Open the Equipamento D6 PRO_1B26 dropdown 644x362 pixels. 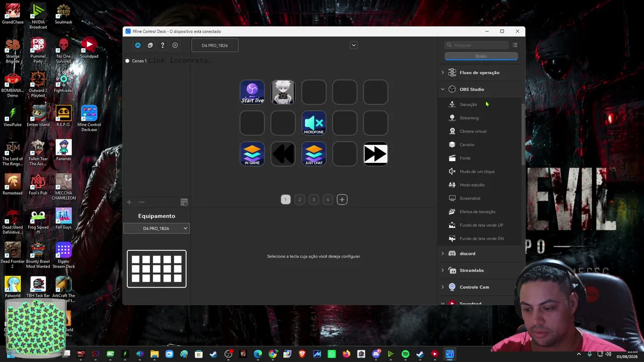pyautogui.click(x=156, y=228)
